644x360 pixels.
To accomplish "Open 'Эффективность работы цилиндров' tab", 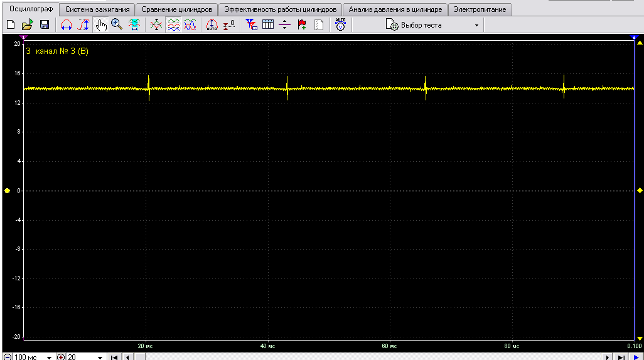I will click(x=281, y=9).
